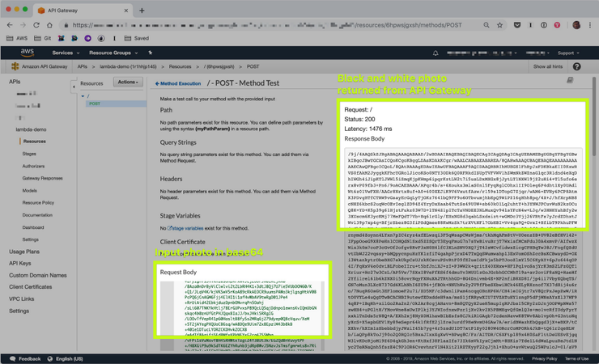Open Custom Domain Names
Viewport: 599px width, 364px height.
(38, 275)
